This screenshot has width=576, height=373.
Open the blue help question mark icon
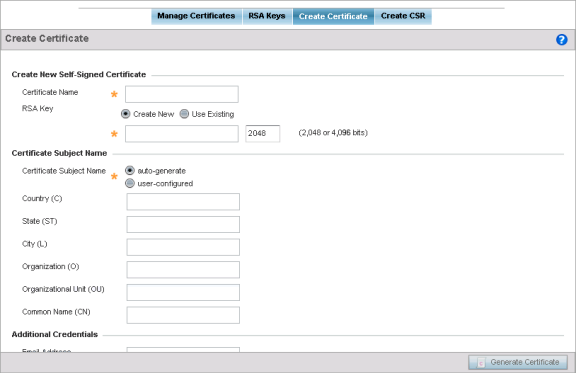(x=561, y=40)
